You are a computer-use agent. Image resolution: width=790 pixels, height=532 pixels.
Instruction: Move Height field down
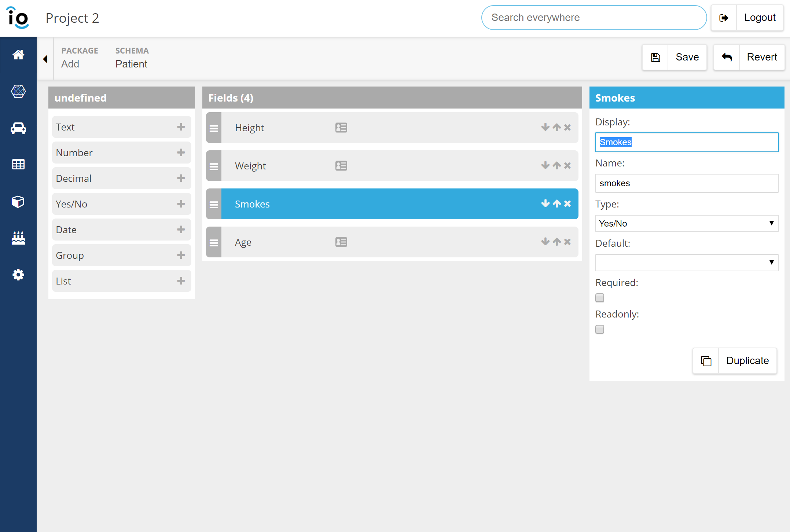point(545,127)
